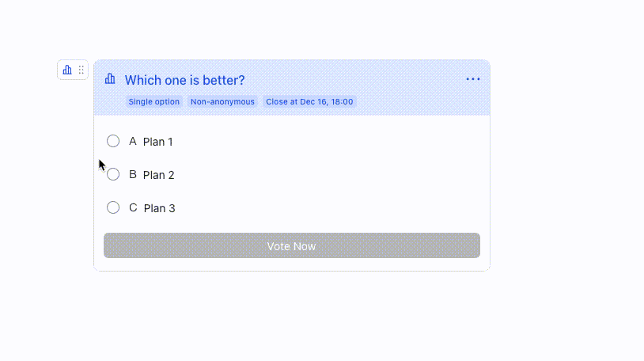644x361 pixels.
Task: Click the letter B option marker
Action: coord(133,174)
